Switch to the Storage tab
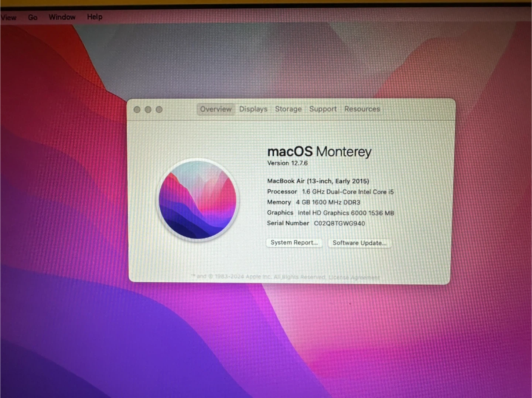Screen dimensions: 532x398 288,109
